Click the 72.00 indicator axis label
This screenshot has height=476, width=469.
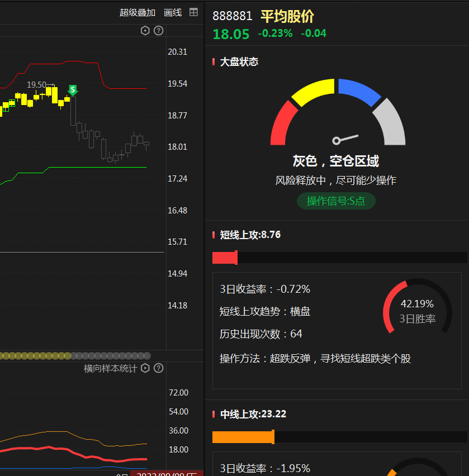(179, 393)
